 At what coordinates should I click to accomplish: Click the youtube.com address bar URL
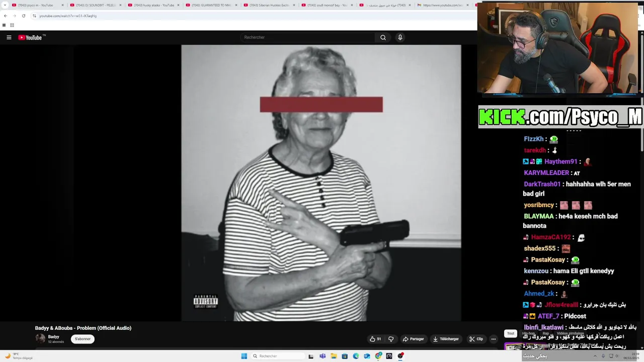coord(68,16)
